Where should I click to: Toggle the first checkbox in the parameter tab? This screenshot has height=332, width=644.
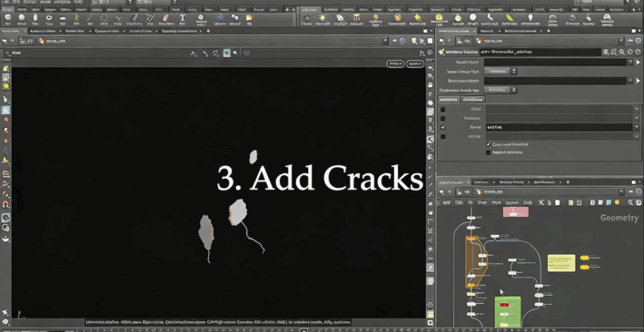tap(442, 109)
